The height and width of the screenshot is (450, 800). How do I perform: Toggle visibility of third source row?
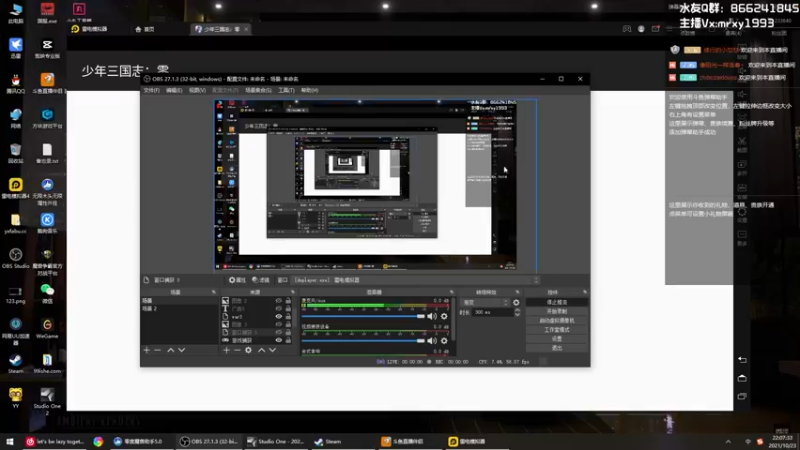point(279,316)
